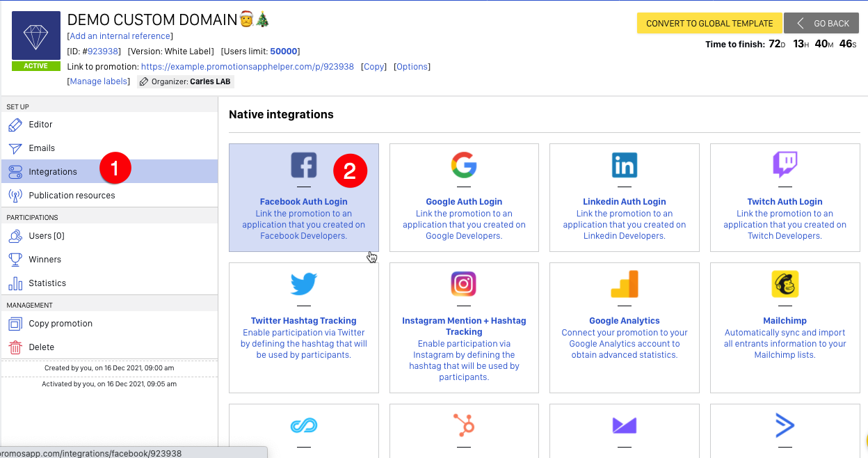Screen dimensions: 868x458
Task: Click the promotion ID #923938 link
Action: pos(104,52)
